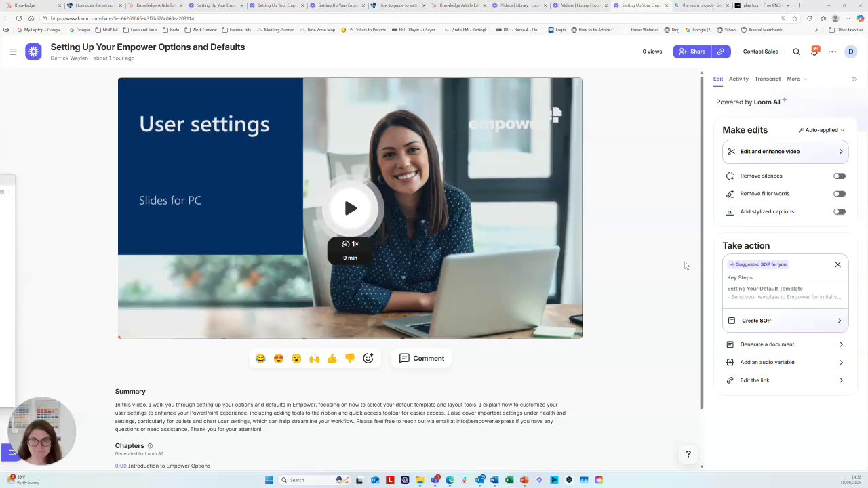
Task: React with the thumbs up emoji
Action: tap(332, 359)
